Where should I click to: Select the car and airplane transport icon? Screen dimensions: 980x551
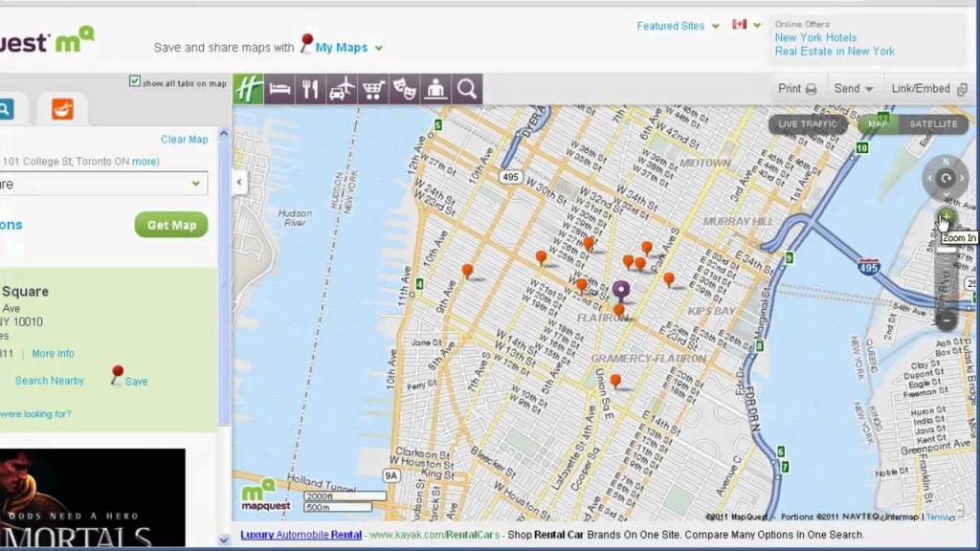[342, 89]
